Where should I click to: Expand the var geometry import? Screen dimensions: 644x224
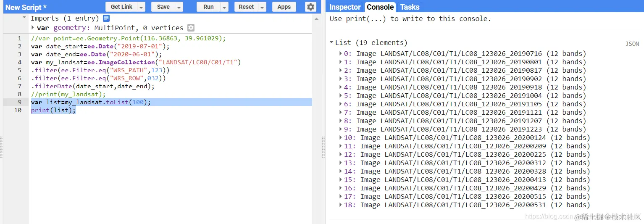click(x=33, y=28)
